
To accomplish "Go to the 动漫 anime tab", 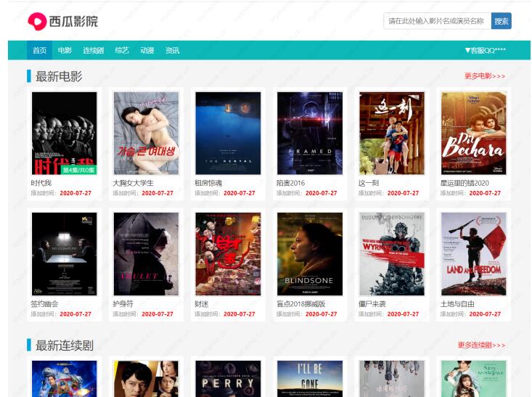I will (x=147, y=51).
